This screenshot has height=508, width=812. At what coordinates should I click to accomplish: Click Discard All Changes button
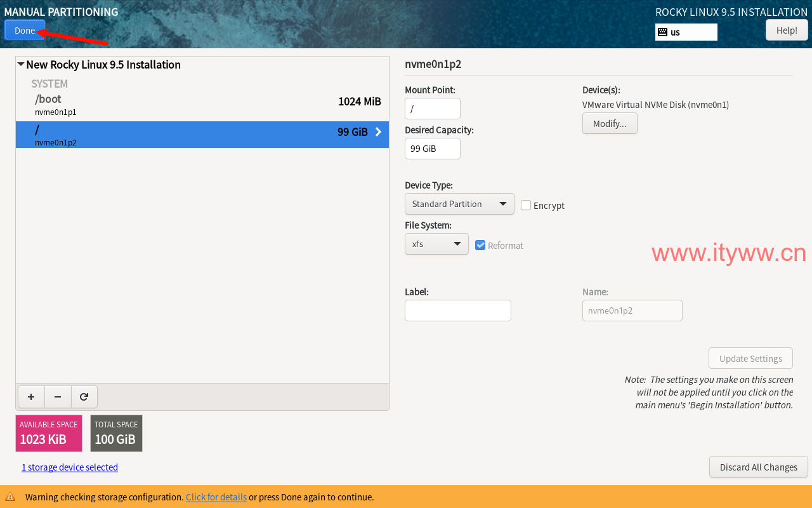pos(759,467)
